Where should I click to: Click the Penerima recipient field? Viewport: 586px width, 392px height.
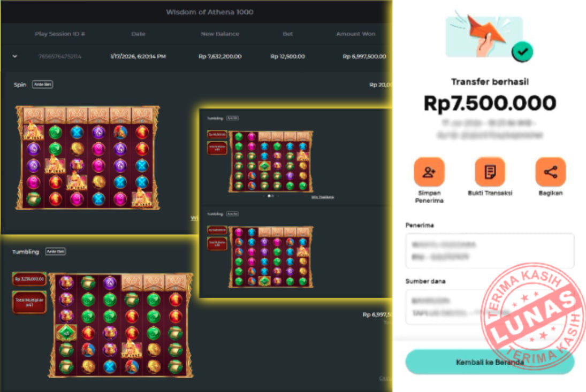[490, 250]
